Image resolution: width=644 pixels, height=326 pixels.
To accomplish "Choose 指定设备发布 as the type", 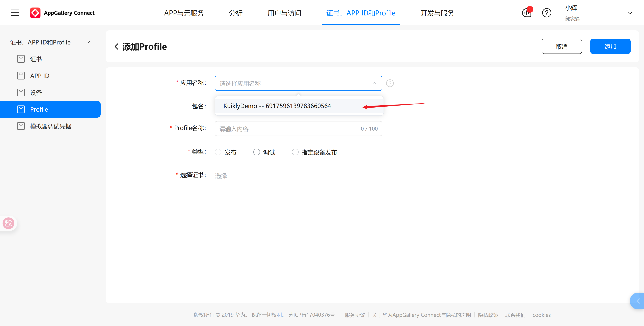I will 295,152.
